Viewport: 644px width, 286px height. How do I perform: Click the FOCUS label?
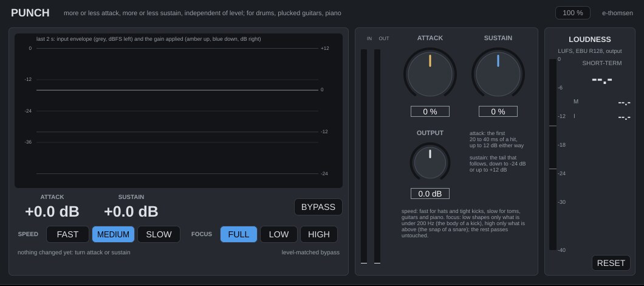pos(202,234)
